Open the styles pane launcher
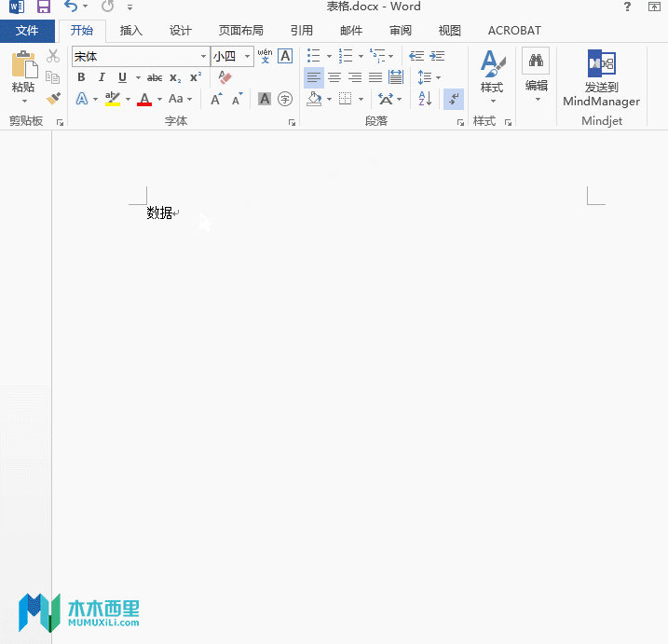Viewport: 668px width, 644px height. 508,123
